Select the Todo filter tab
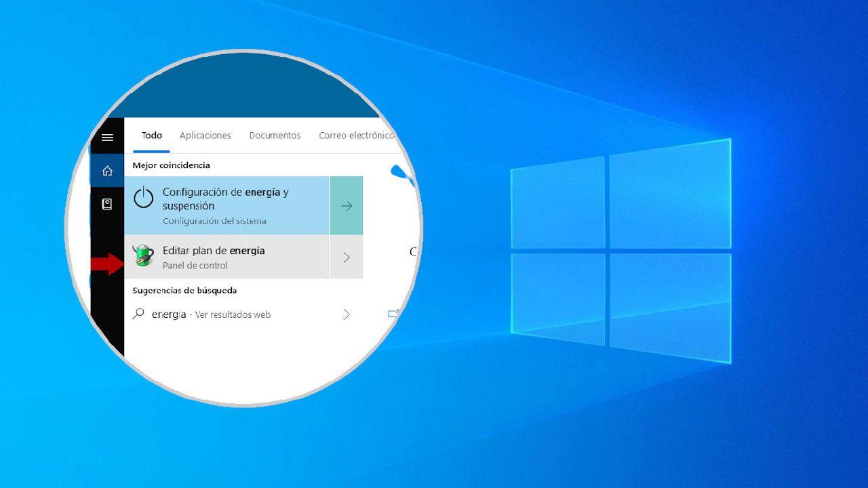This screenshot has width=868, height=488. click(x=151, y=136)
